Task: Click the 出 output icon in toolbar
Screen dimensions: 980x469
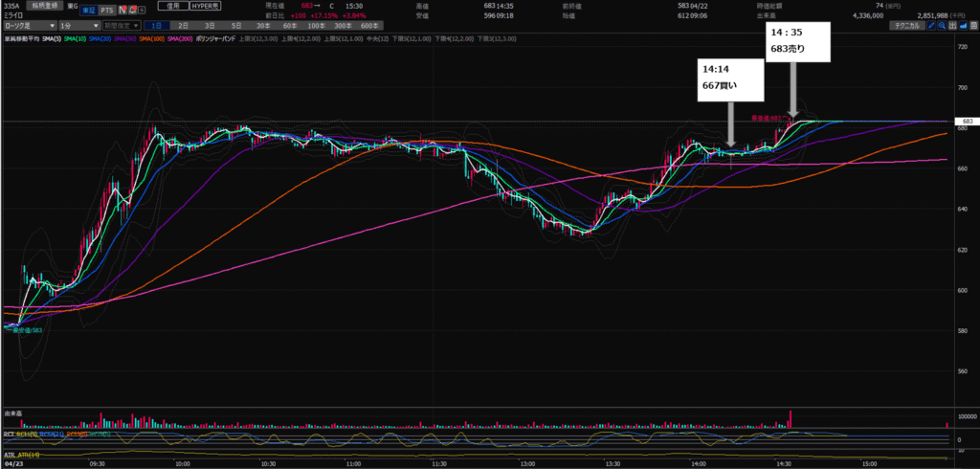Action: (956, 26)
